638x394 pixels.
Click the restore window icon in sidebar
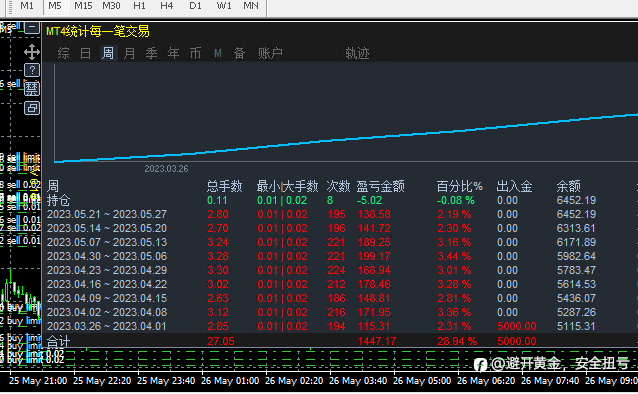pyautogui.click(x=32, y=108)
